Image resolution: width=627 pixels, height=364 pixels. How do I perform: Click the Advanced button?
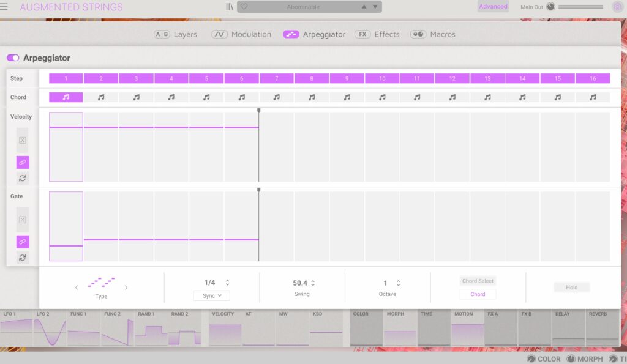493,7
